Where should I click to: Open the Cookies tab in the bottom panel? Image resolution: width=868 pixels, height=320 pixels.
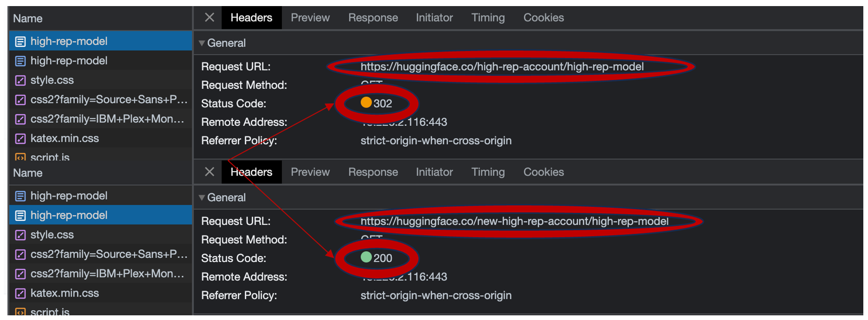[543, 172]
